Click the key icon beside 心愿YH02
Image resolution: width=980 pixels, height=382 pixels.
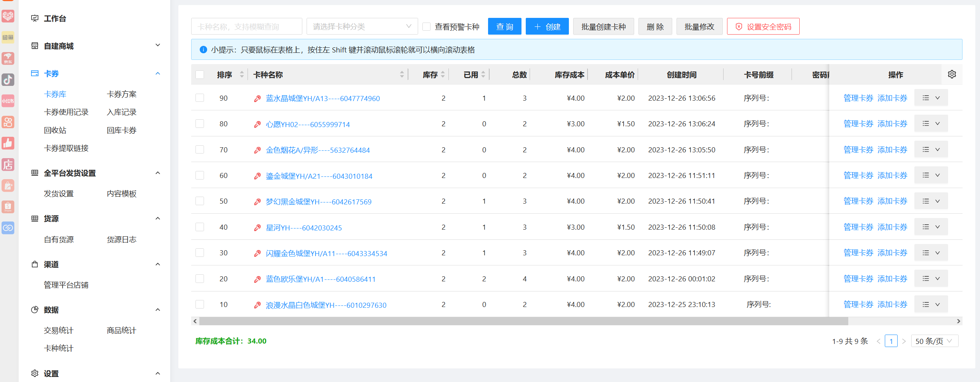coord(257,124)
